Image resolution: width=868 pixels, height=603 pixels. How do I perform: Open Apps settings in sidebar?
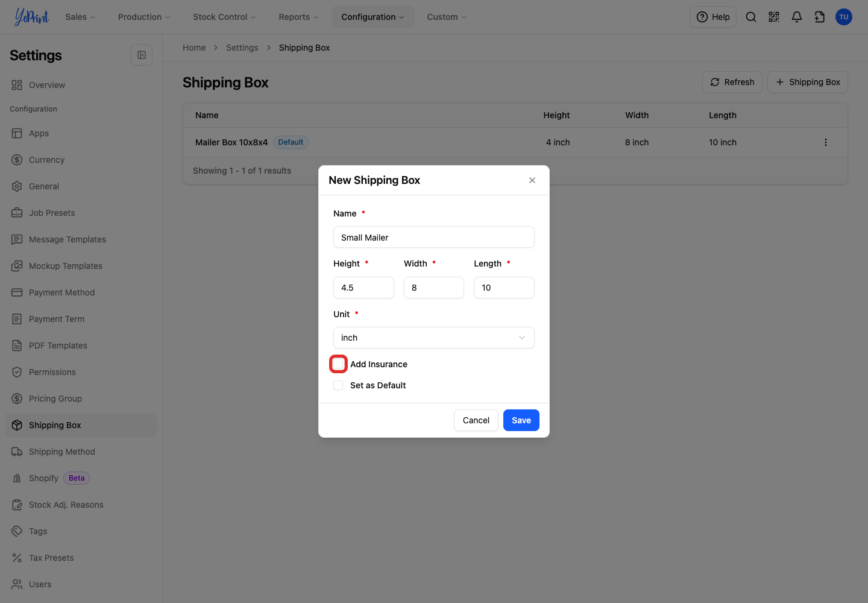pos(81,133)
